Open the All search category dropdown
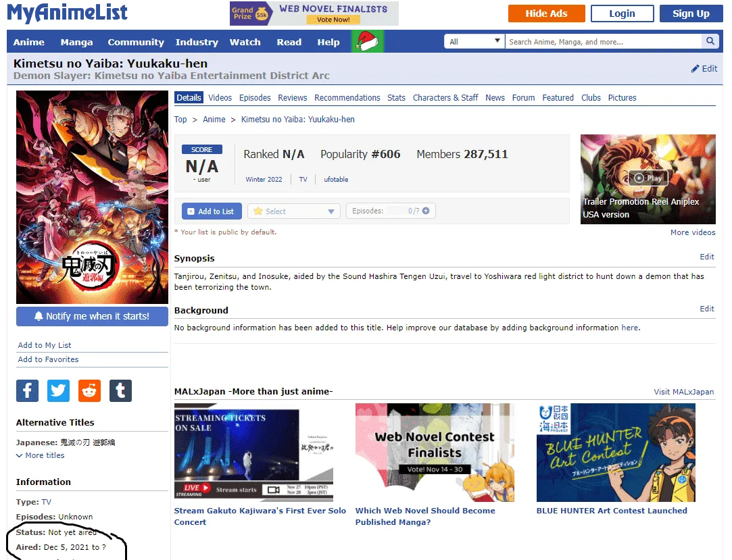Image resolution: width=732 pixels, height=560 pixels. click(474, 41)
